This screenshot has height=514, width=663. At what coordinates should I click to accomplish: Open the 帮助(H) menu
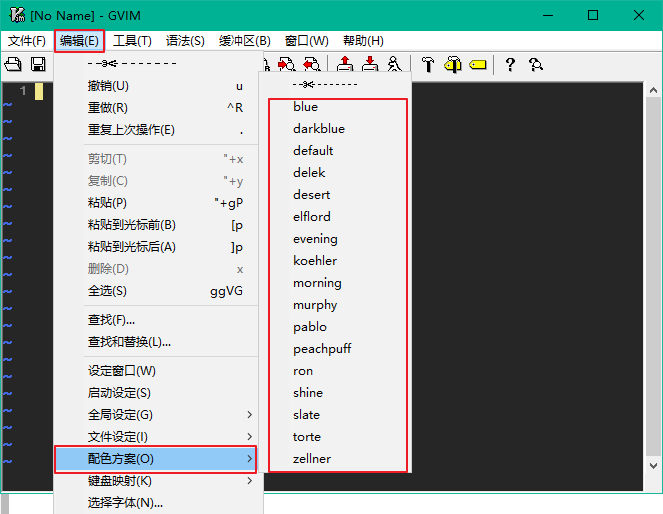[x=363, y=41]
